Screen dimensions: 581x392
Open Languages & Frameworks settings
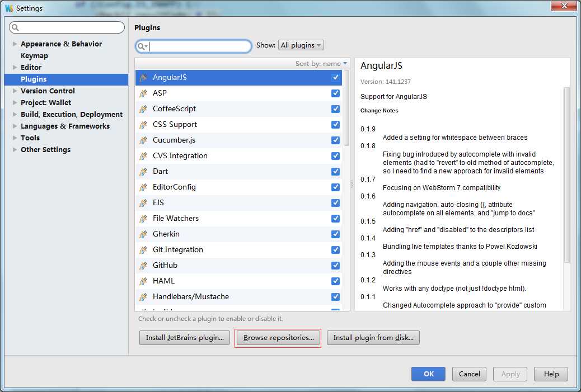(65, 126)
